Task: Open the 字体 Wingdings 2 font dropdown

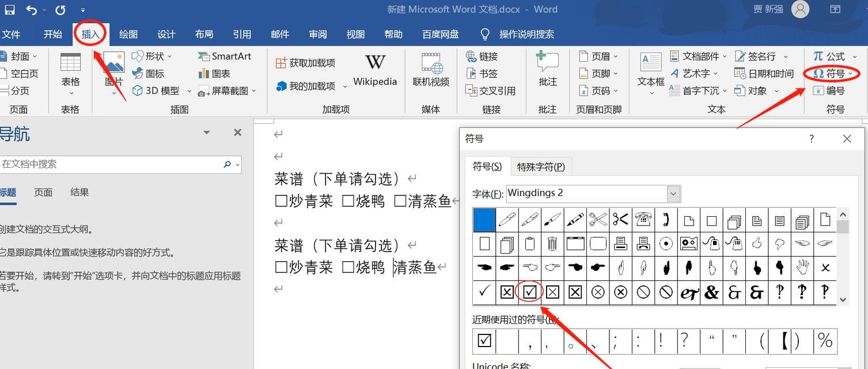Action: click(x=673, y=194)
